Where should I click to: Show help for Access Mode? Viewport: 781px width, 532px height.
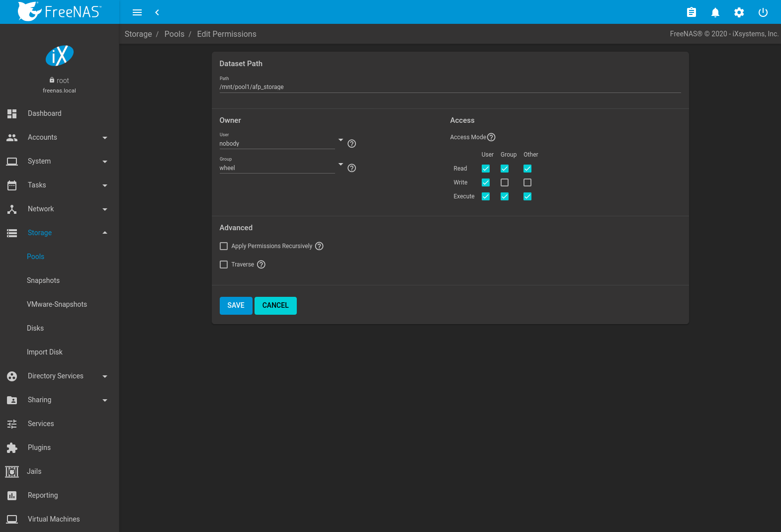(491, 137)
